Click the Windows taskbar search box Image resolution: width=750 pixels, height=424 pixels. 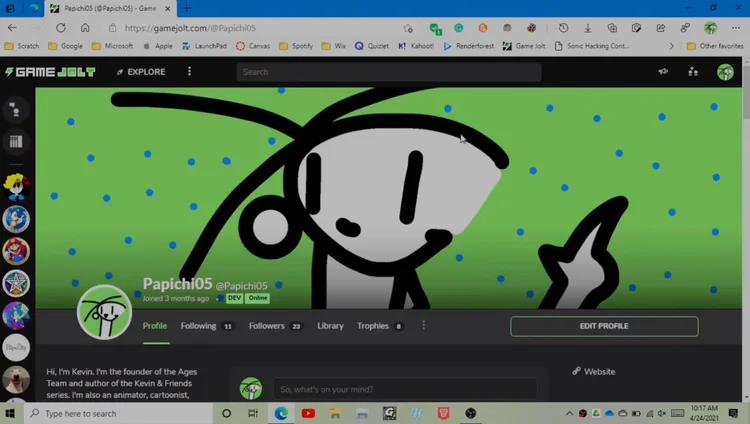pyautogui.click(x=117, y=413)
